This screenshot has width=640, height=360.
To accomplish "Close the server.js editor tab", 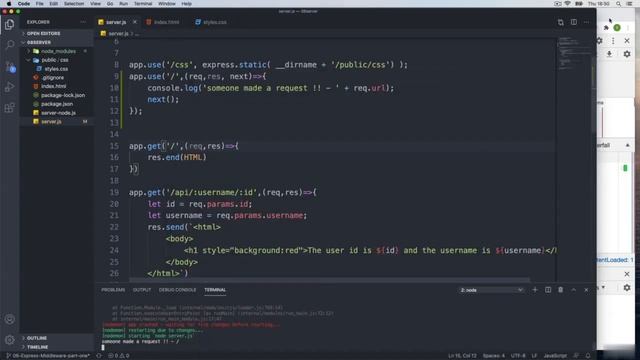I will click(135, 22).
